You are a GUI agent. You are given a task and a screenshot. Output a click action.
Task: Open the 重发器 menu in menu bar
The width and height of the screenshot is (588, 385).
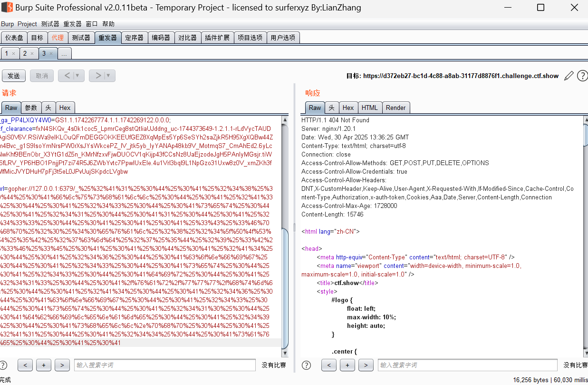click(x=72, y=24)
